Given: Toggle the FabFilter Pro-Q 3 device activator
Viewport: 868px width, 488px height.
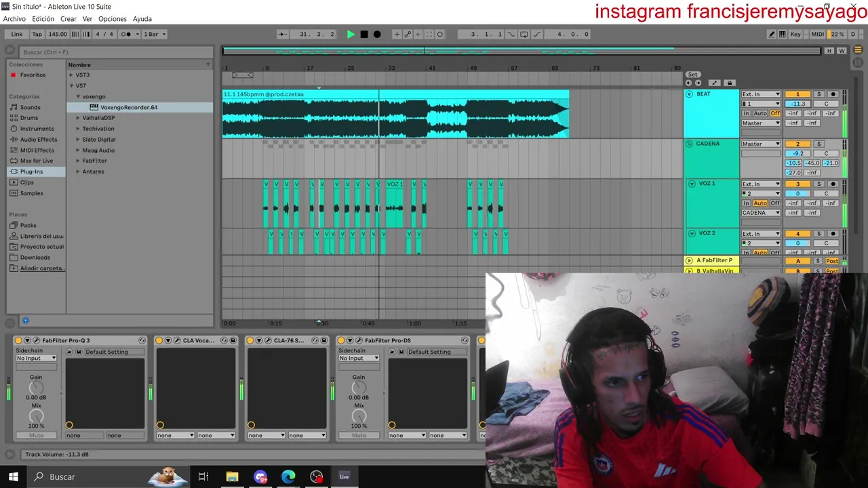Looking at the screenshot, I should (18, 340).
